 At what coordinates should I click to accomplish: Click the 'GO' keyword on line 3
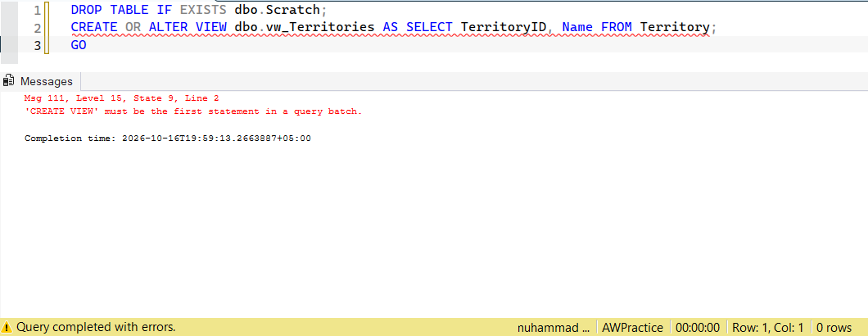pyautogui.click(x=79, y=45)
